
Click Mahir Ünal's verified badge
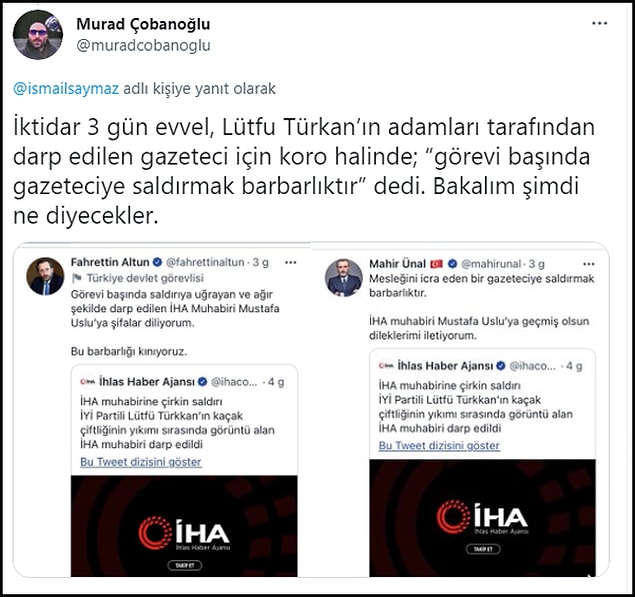(452, 264)
